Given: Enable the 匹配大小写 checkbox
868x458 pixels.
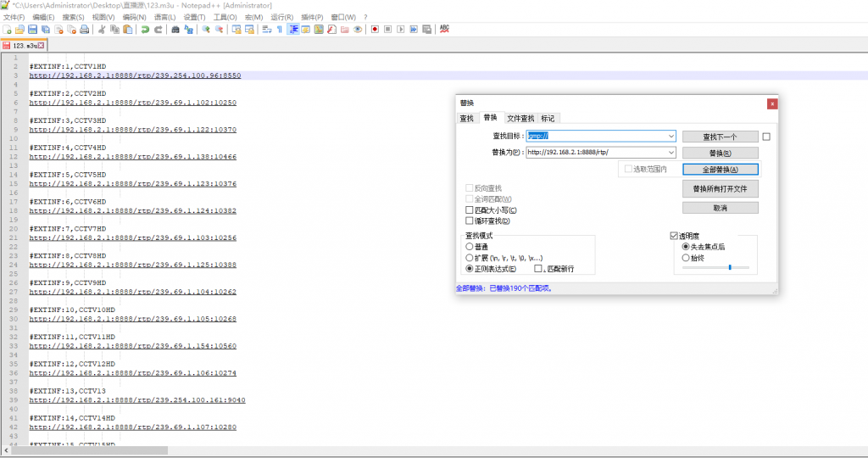Looking at the screenshot, I should point(470,209).
